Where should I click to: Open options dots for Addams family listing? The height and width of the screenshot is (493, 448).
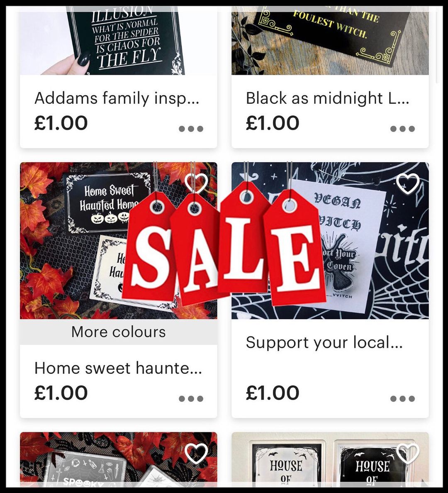click(x=191, y=129)
